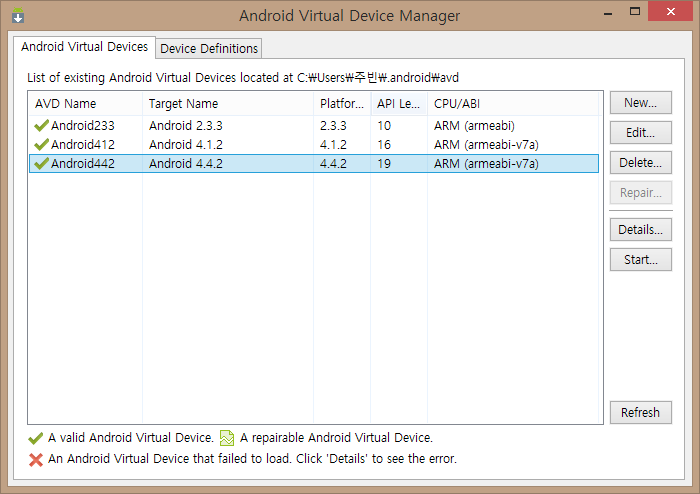Viewport: 700px width, 494px height.
Task: Click the AVD Manager title bar icon
Action: (x=18, y=16)
